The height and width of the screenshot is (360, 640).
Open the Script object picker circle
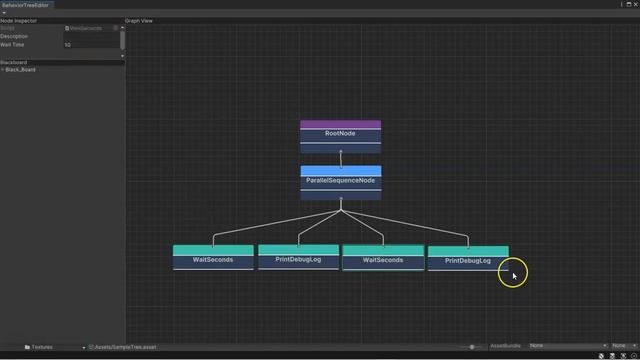click(x=116, y=28)
